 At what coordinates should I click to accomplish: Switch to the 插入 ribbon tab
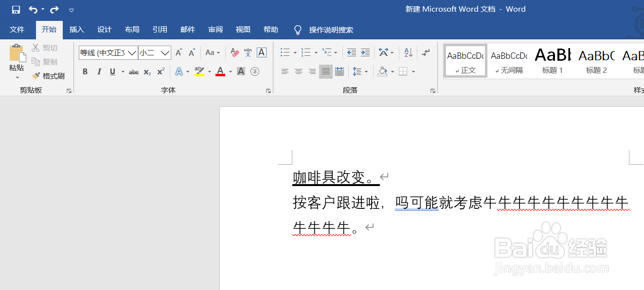point(76,29)
